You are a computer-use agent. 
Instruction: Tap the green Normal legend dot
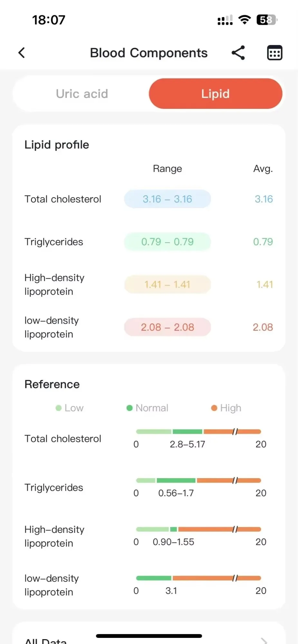[130, 408]
